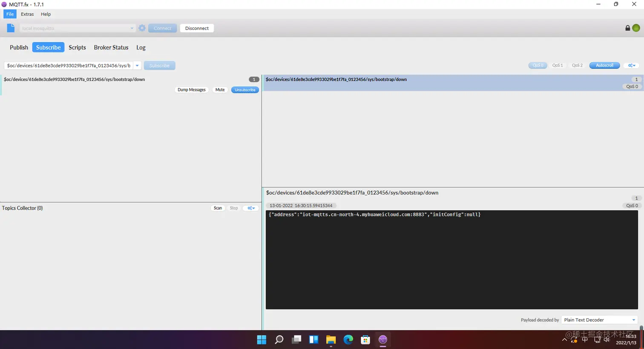Open Windows Start menu
Screen dimensions: 644x349
262,340
